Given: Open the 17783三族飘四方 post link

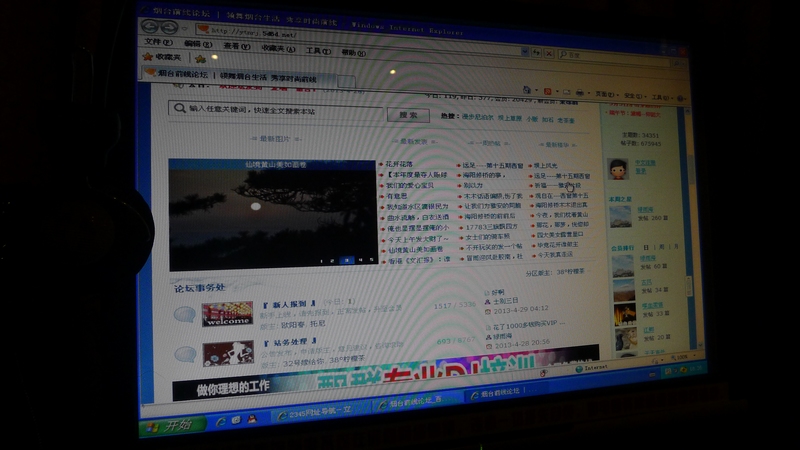Looking at the screenshot, I should pos(491,227).
